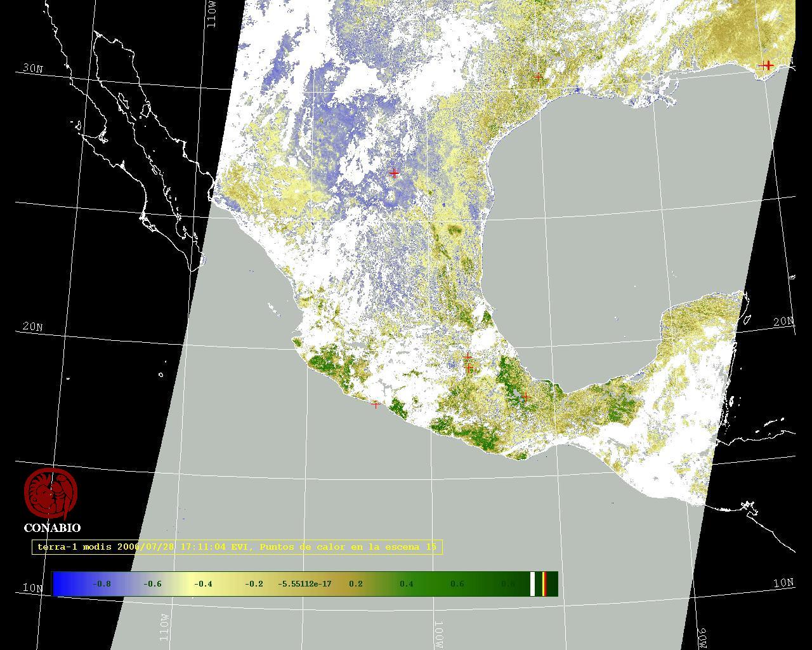Select the hotspot marker just north of the Gulf coast
Screen dimensions: 812x650
pyautogui.click(x=538, y=77)
